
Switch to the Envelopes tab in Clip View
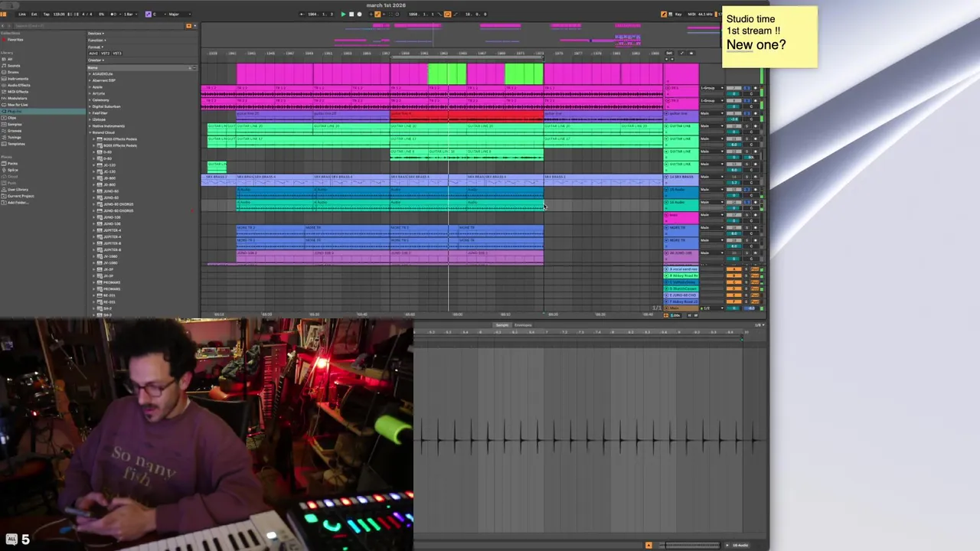click(523, 325)
